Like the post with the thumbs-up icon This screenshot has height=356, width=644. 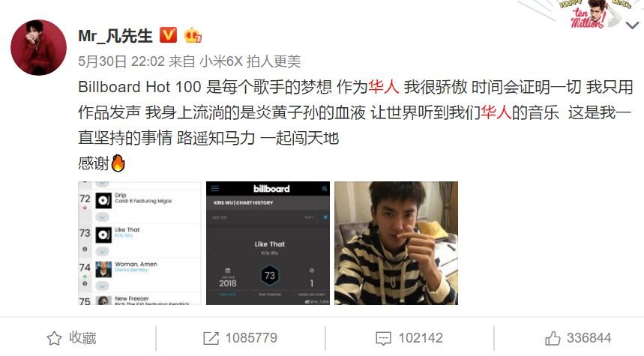pos(553,338)
